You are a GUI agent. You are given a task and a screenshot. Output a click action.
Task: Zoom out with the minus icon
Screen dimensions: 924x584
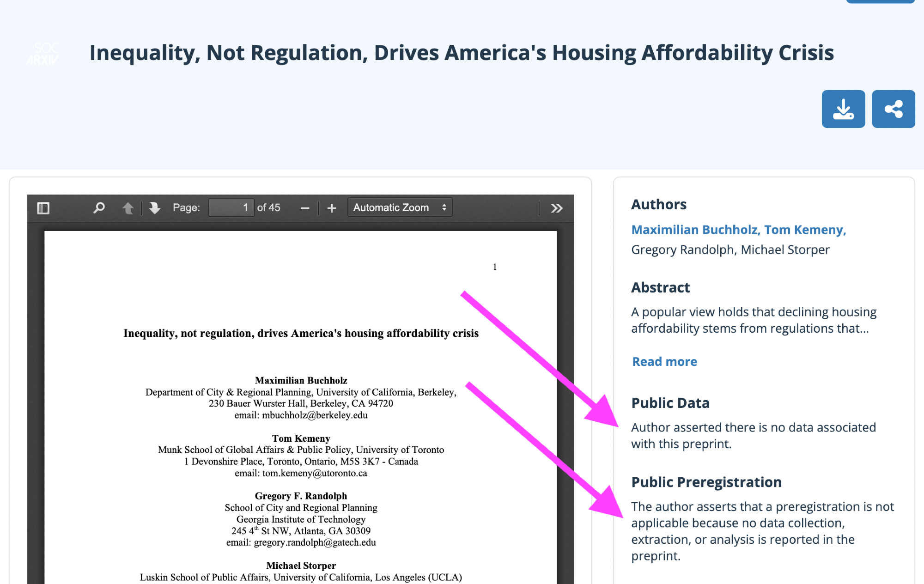pos(305,208)
